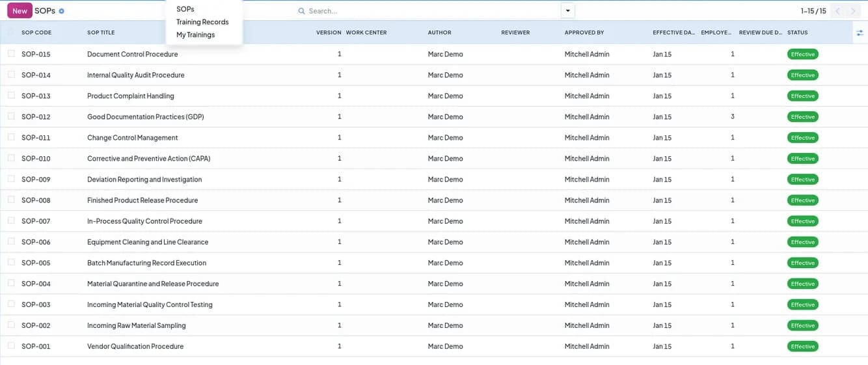Open the My Trainings menu entry

tap(195, 35)
